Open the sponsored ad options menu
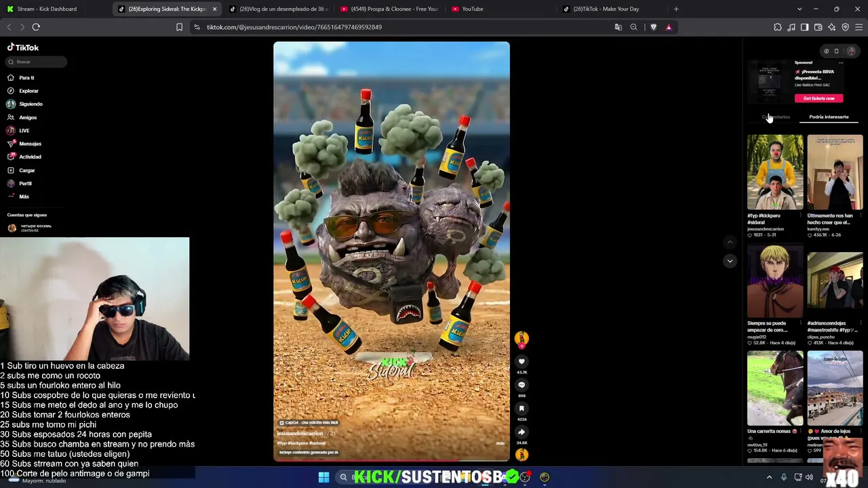The width and height of the screenshot is (868, 488). (x=841, y=62)
